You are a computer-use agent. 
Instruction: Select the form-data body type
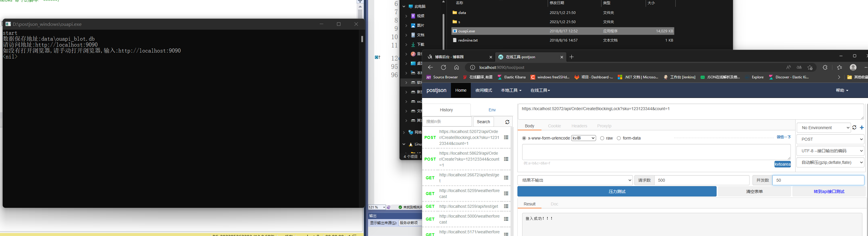[x=619, y=138]
